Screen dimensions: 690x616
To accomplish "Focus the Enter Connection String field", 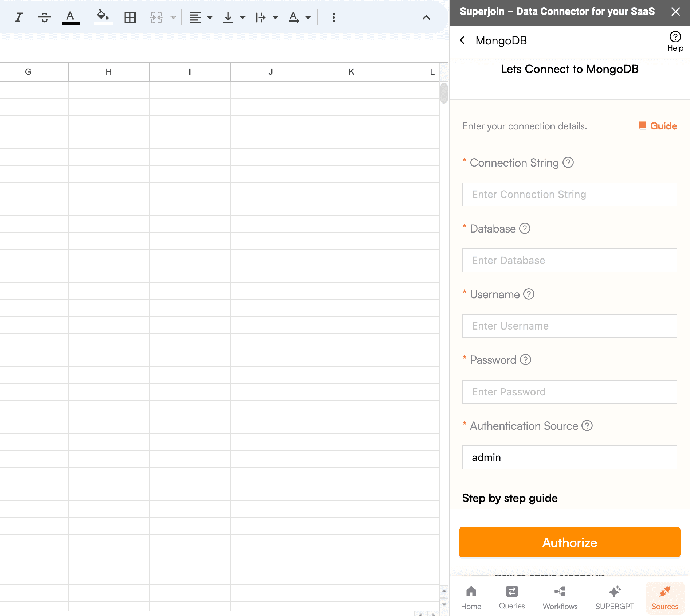I will 569,195.
